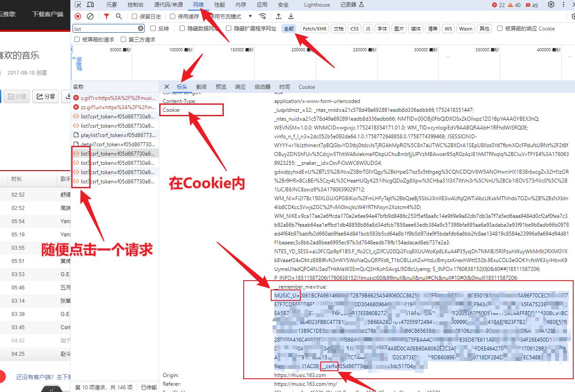Toggle the device toolbar icon

pyautogui.click(x=90, y=5)
